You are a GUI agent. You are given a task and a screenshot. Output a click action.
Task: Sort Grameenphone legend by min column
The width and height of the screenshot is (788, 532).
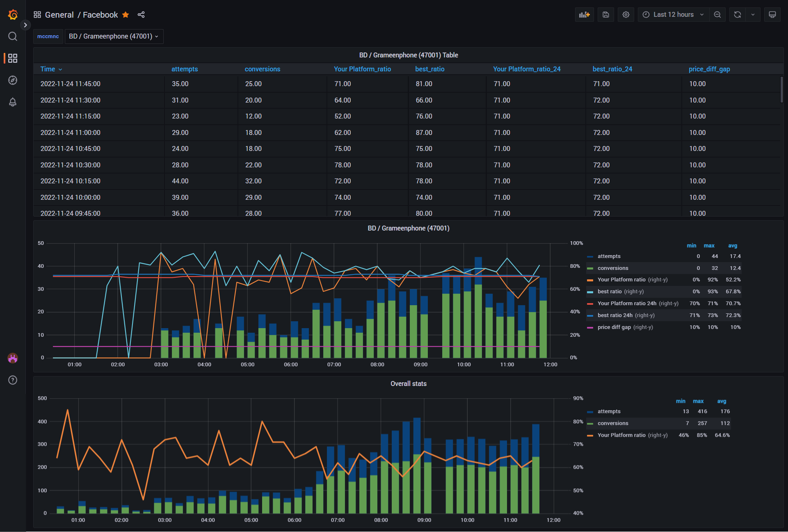pyautogui.click(x=691, y=245)
